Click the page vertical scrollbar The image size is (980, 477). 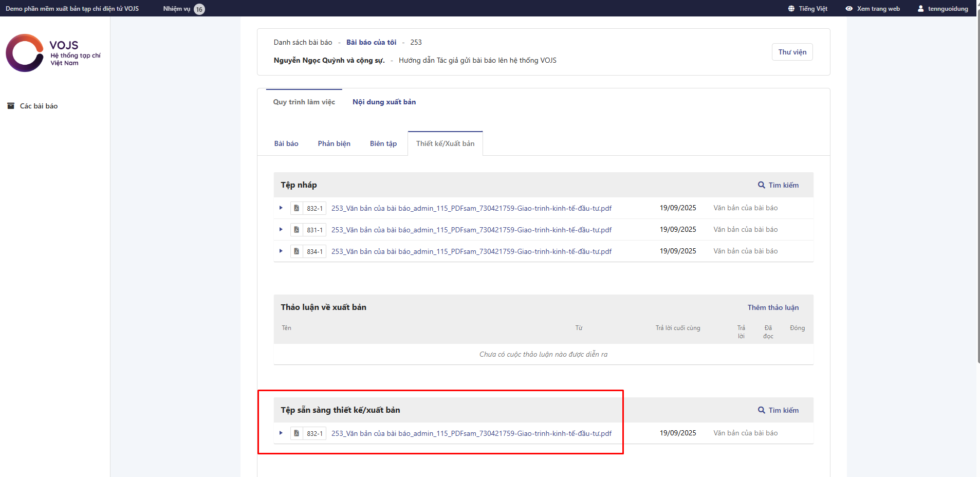pyautogui.click(x=978, y=206)
